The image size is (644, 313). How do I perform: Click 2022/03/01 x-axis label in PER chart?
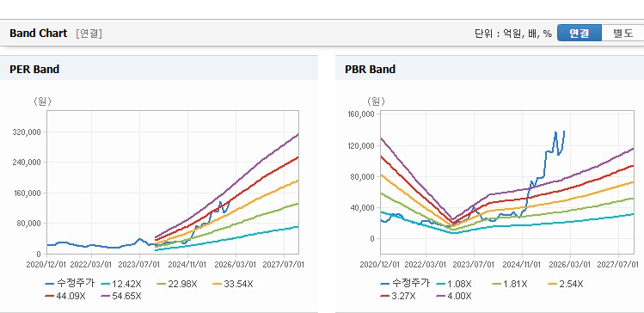click(91, 264)
